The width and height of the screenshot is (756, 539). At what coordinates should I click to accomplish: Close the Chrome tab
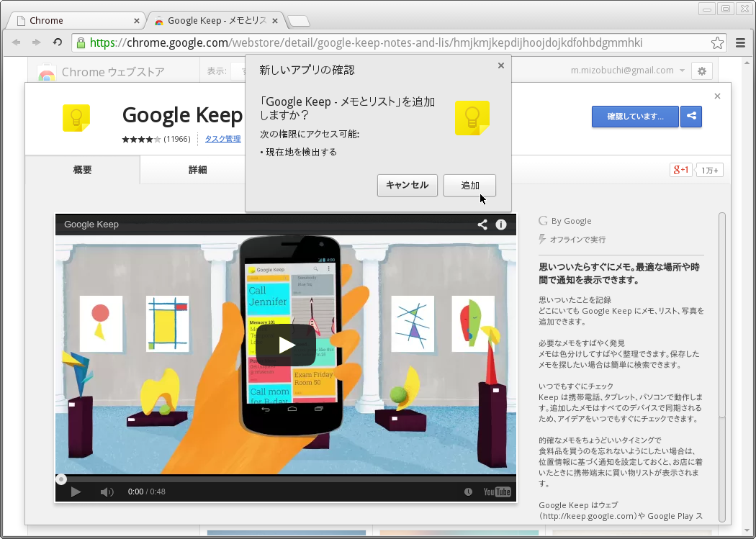point(137,21)
